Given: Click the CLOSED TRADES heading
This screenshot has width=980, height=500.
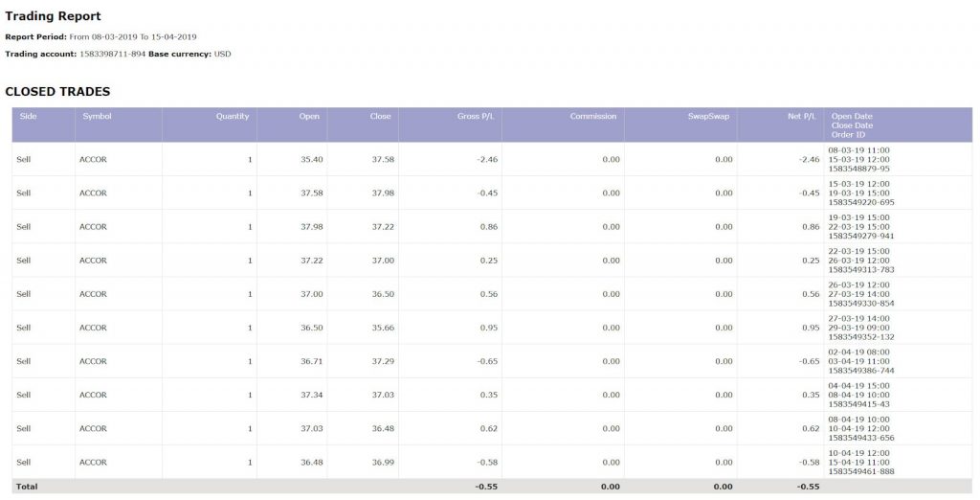Looking at the screenshot, I should (x=57, y=92).
